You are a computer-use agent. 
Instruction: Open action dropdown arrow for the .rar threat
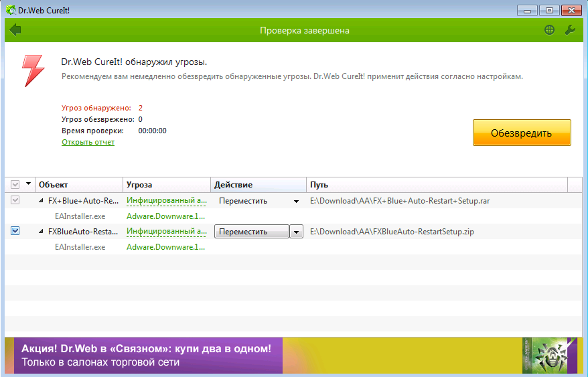[296, 202]
